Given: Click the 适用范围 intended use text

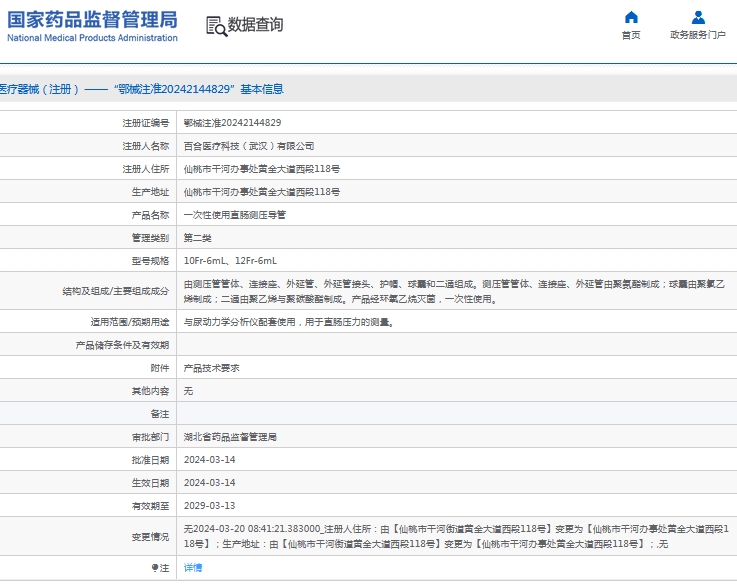Looking at the screenshot, I should [289, 322].
